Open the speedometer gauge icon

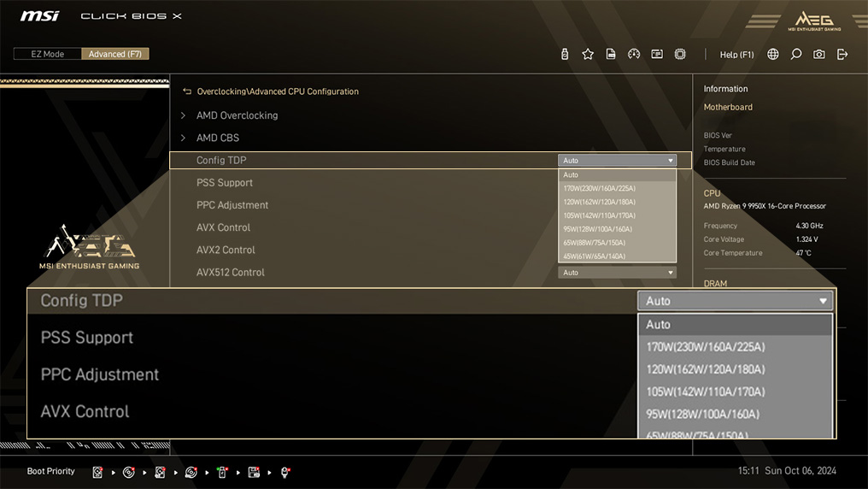[634, 54]
